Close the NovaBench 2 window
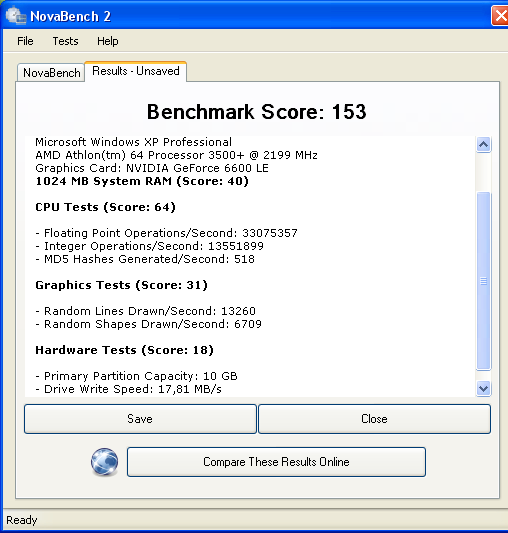Image resolution: width=508 pixels, height=533 pixels. tap(500, 16)
